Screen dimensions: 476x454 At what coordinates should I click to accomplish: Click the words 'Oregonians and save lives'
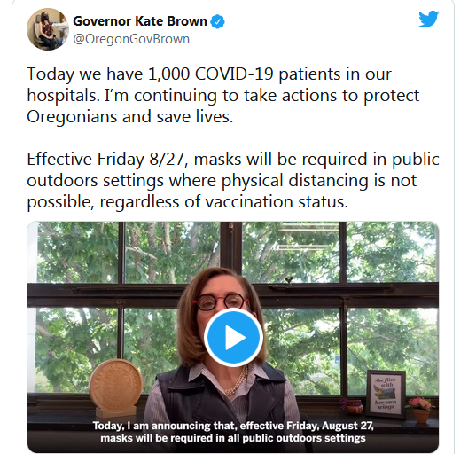coord(129,117)
